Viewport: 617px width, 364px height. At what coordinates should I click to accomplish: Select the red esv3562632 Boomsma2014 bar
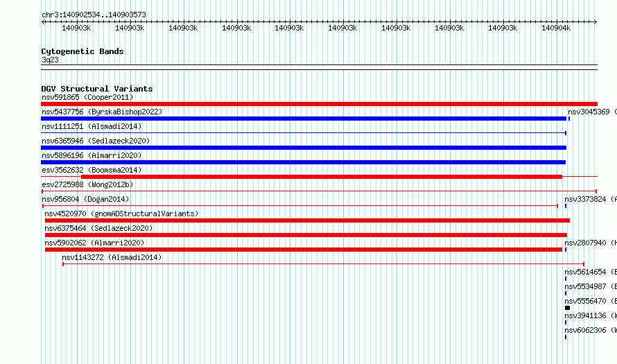(322, 177)
